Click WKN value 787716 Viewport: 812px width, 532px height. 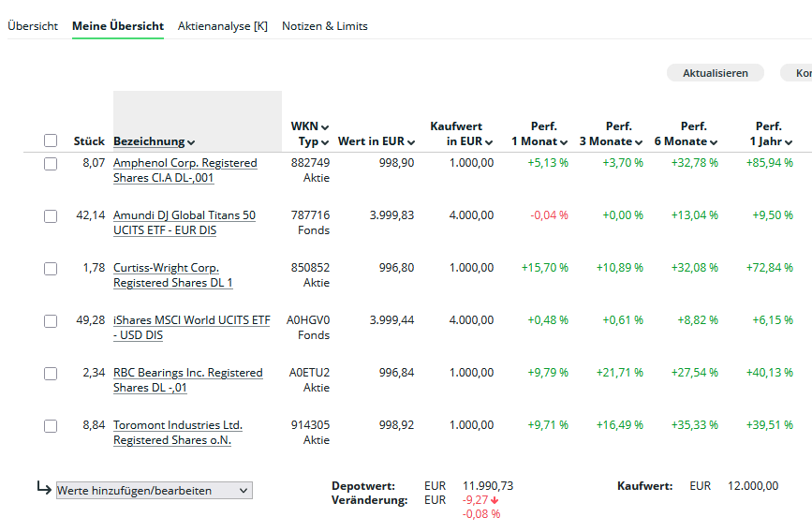(x=310, y=215)
